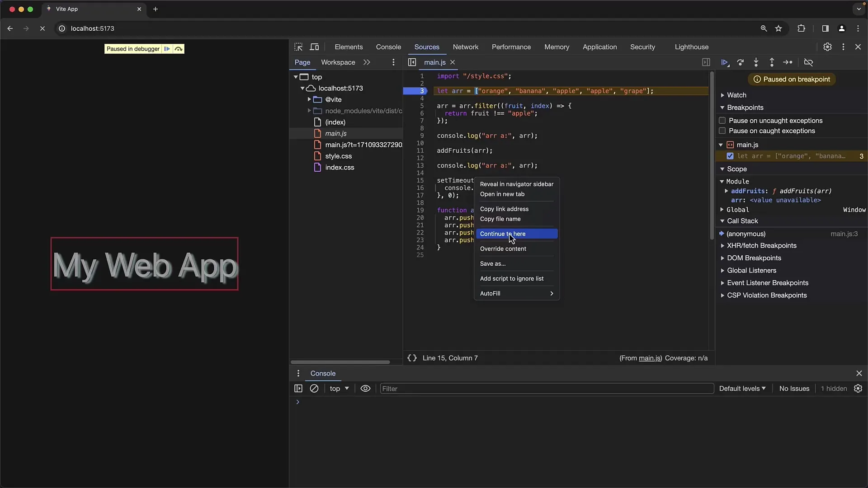Click the Step over next function icon
The width and height of the screenshot is (868, 488).
(741, 62)
